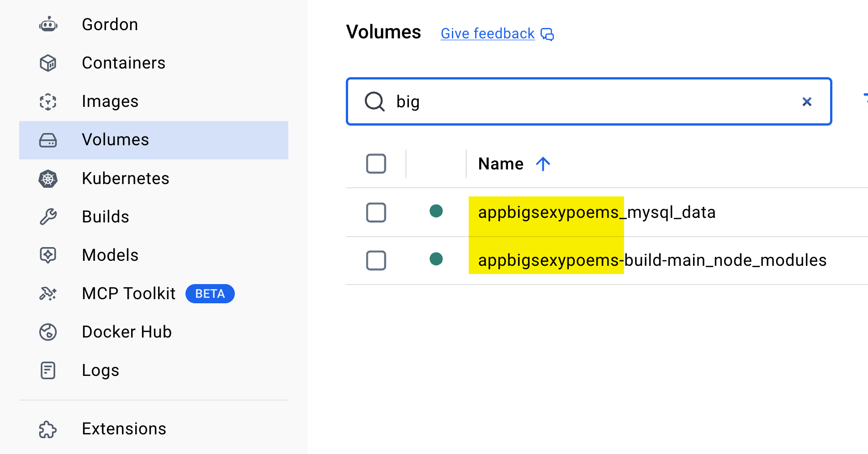This screenshot has height=454, width=868.
Task: Click status dot of build-main_node_modules volume
Action: [x=436, y=259]
